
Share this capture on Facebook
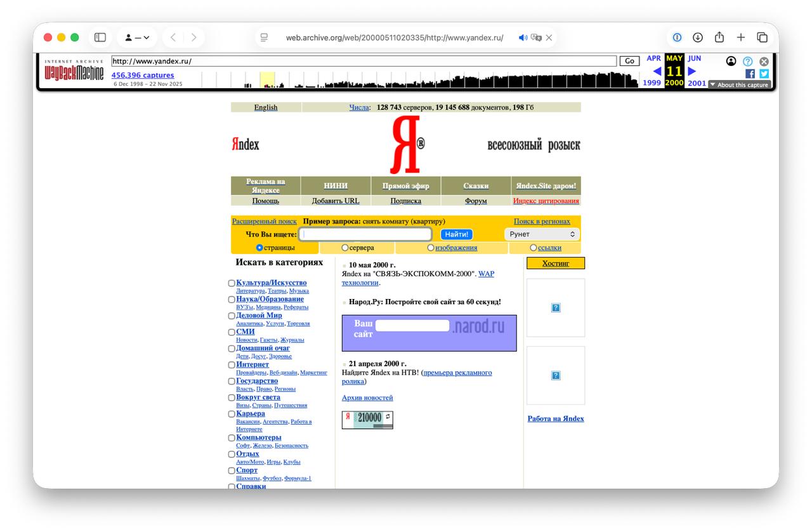pos(750,74)
